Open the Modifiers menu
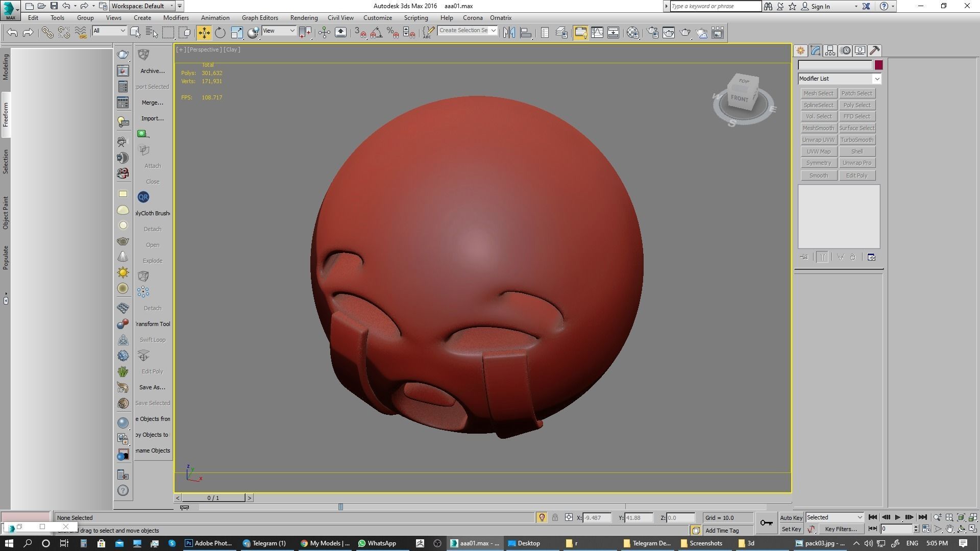980x551 pixels. [x=176, y=17]
